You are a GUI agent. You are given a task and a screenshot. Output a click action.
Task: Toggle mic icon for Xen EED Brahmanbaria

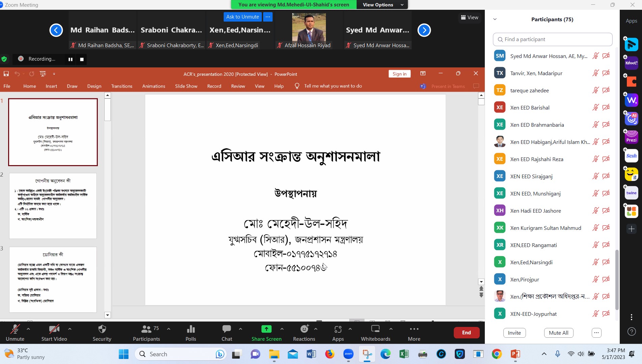(595, 124)
